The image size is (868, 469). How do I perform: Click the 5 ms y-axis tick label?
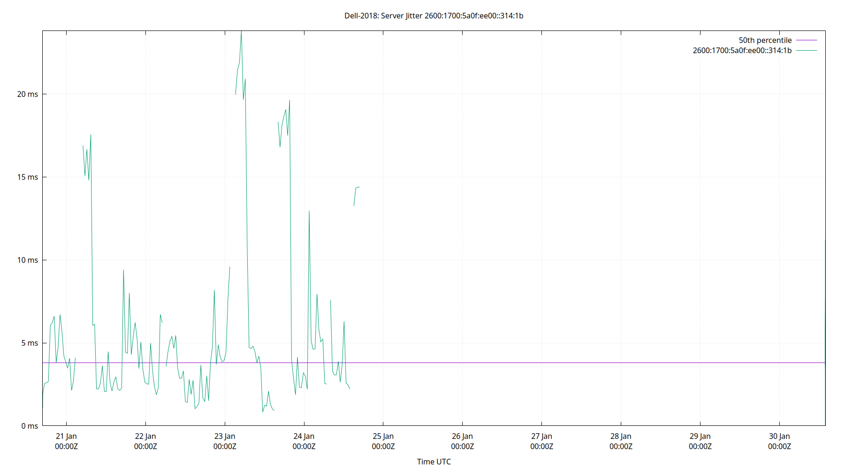[29, 343]
